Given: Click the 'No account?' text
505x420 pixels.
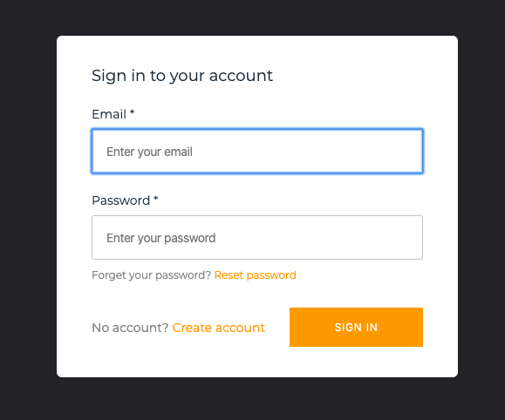Looking at the screenshot, I should point(130,328).
